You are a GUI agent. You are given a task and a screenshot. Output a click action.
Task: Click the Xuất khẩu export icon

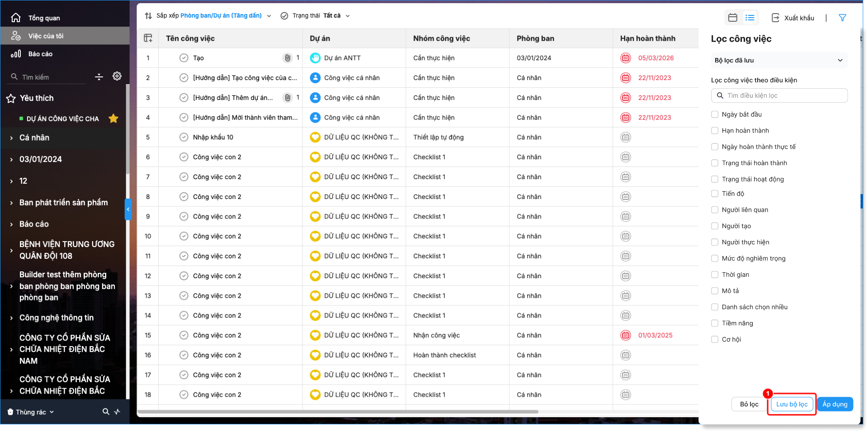pyautogui.click(x=775, y=18)
